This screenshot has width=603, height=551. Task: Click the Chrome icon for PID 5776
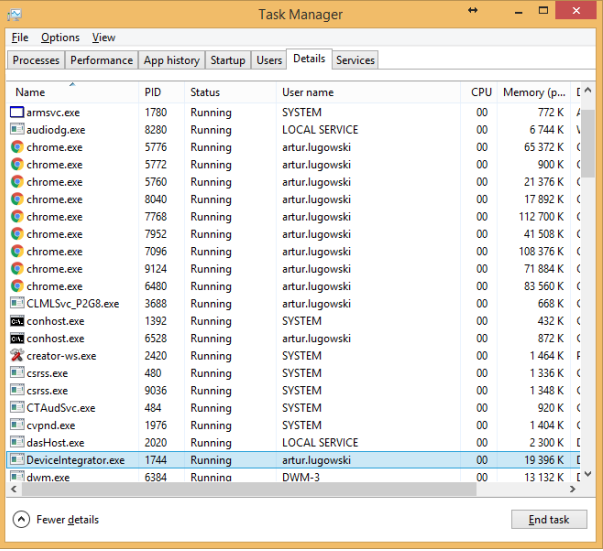(17, 147)
